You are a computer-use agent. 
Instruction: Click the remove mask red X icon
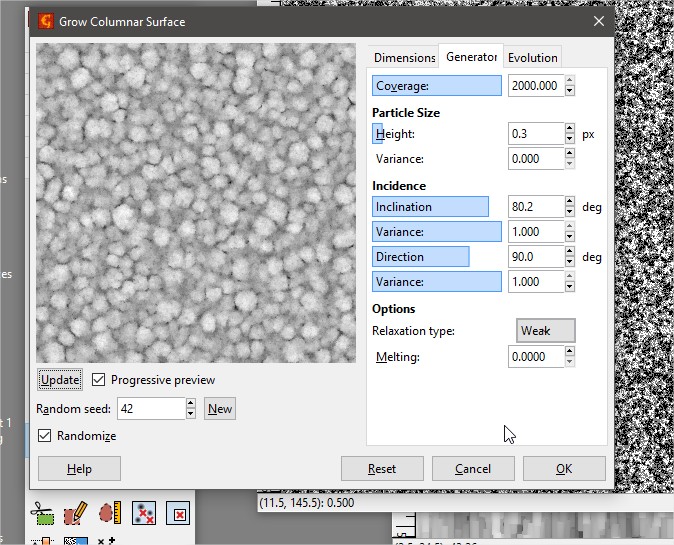(177, 514)
